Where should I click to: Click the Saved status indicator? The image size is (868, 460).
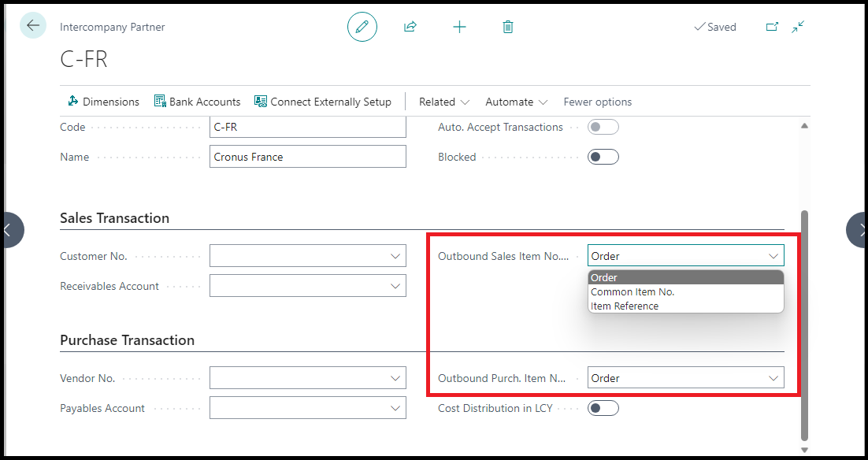(715, 27)
